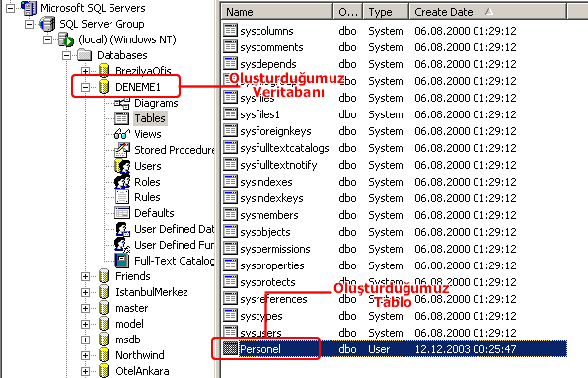Select the sysindexkeys table row
The width and height of the screenshot is (588, 378).
pyautogui.click(x=394, y=198)
